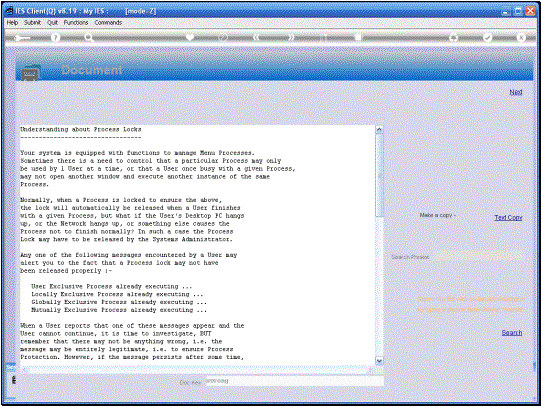Click the document scrollbar up arrow

point(379,130)
